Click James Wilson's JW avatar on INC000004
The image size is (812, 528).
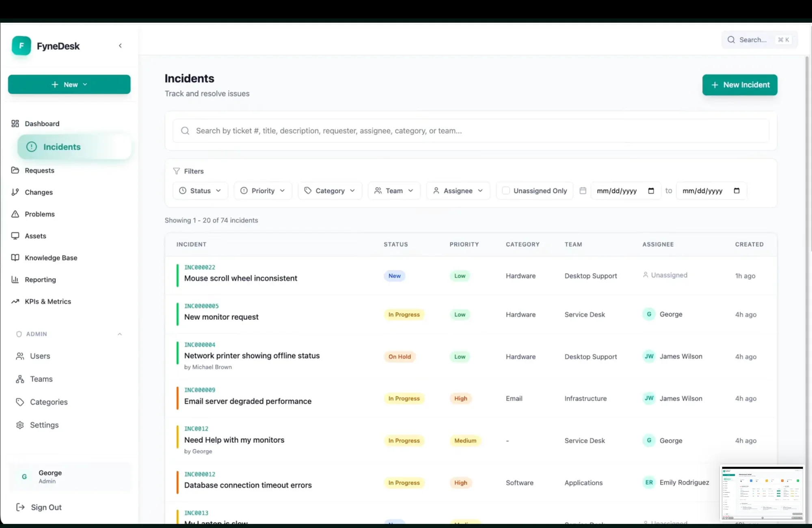[x=649, y=357]
